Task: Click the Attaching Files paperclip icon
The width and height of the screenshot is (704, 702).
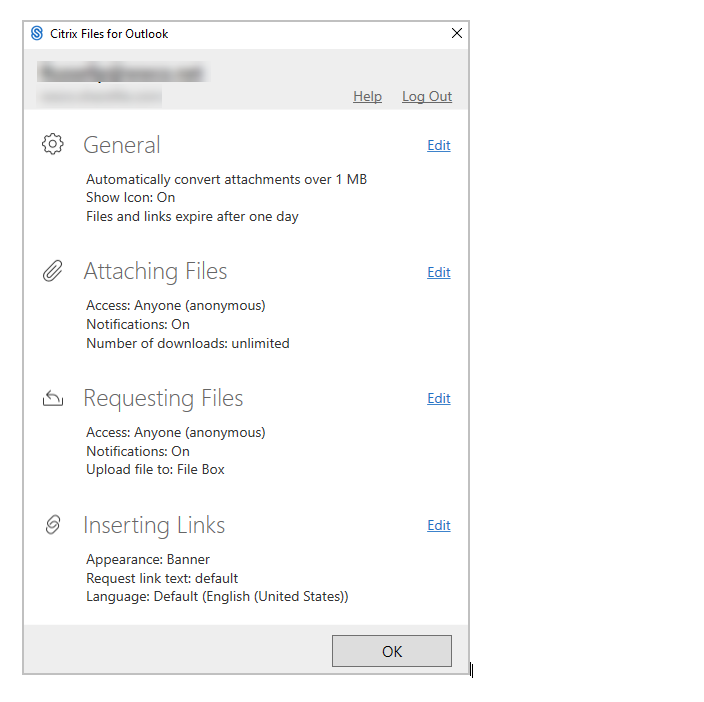Action: (x=53, y=271)
